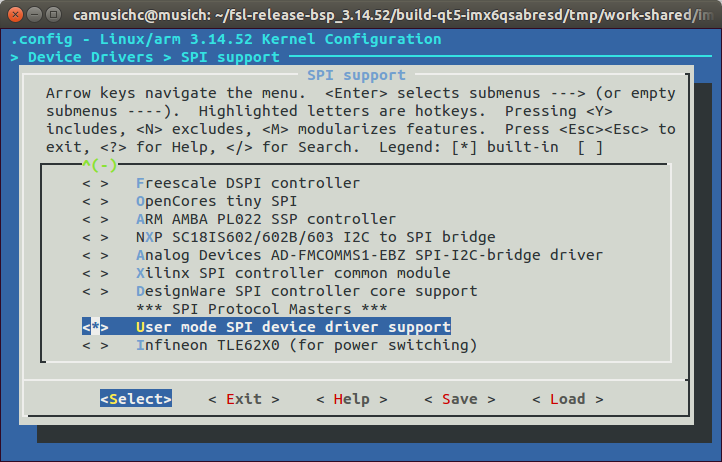Toggle the Freescale DSPI controller selection box
The image size is (722, 462).
click(x=96, y=183)
